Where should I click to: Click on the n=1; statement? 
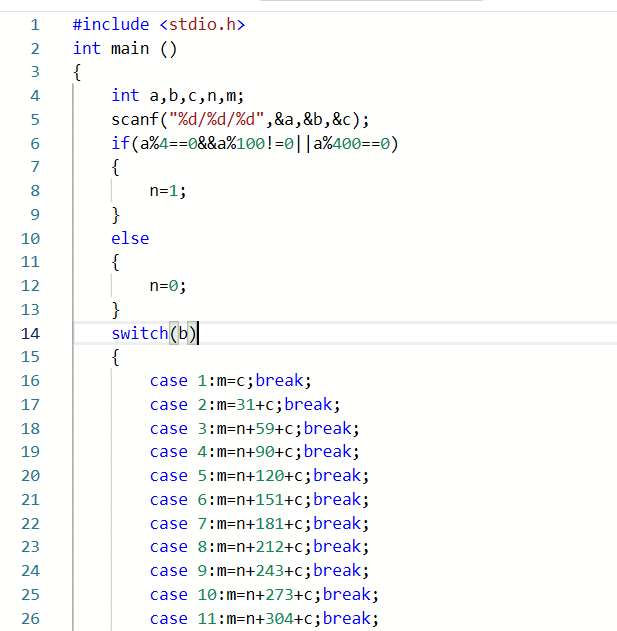click(168, 191)
